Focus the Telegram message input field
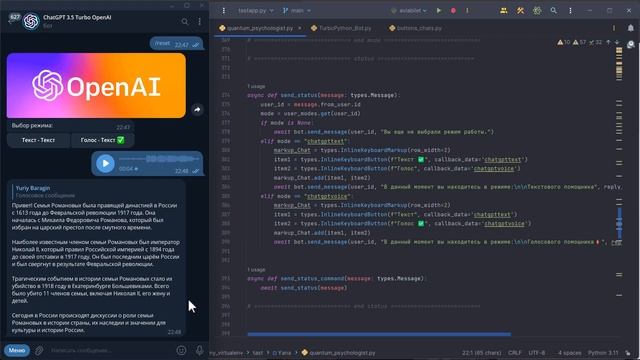Screen dimensions: 640x360 click(110, 350)
